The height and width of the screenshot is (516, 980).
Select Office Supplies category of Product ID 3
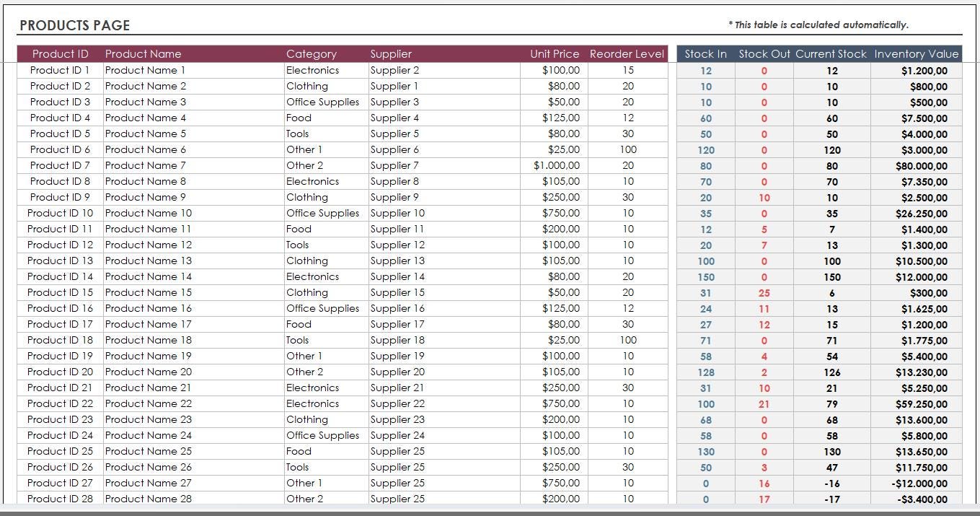[326, 102]
